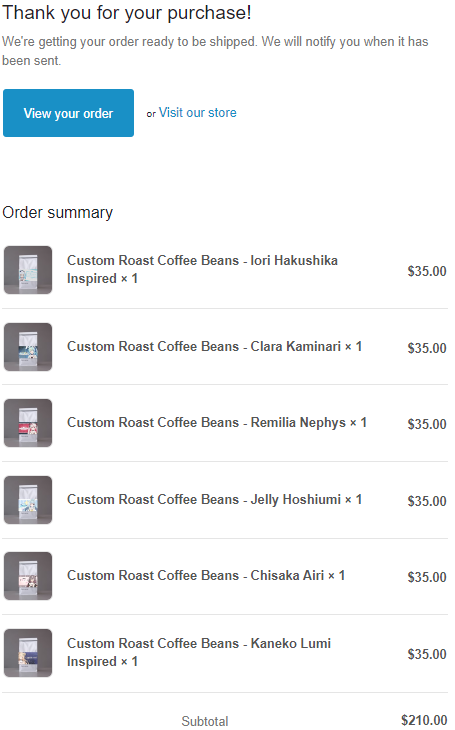Click the $210.00 subtotal amount
The height and width of the screenshot is (730, 455).
(424, 720)
